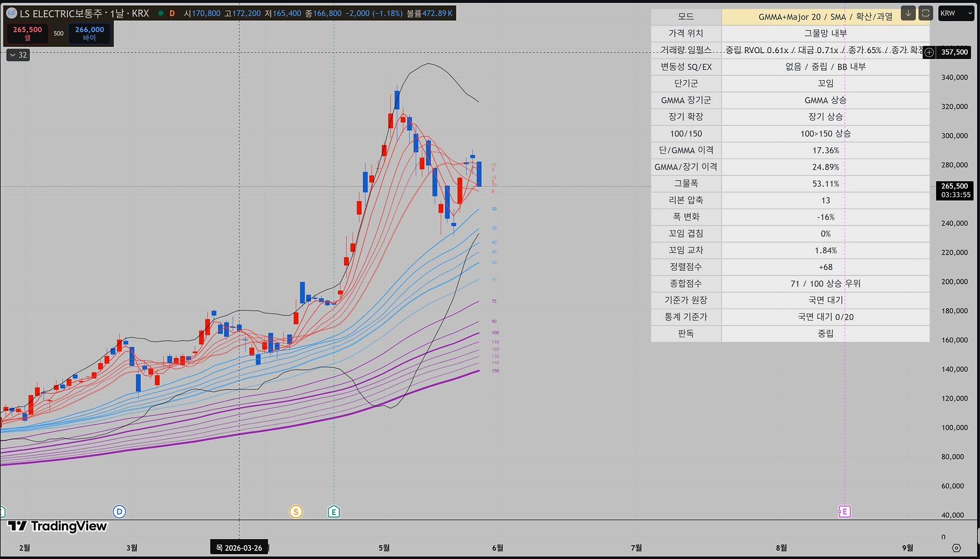Screen dimensions: 980x559
Task: Click the LS ELECTRIC symbol logo icon
Action: point(11,13)
